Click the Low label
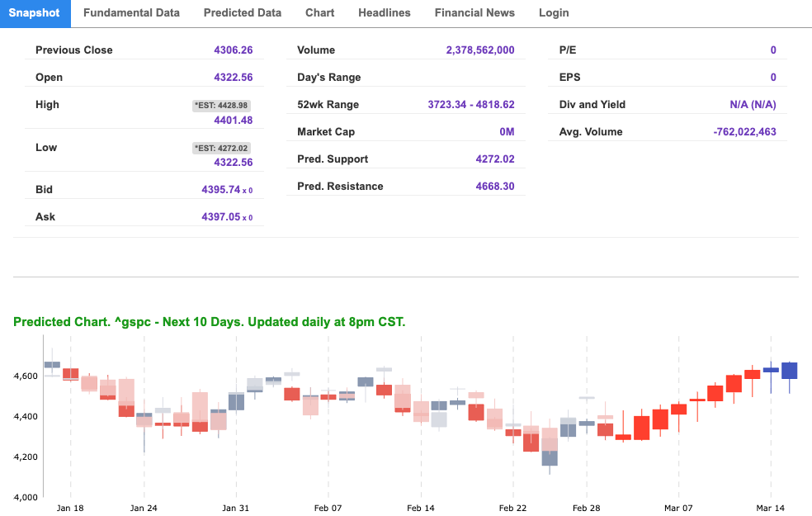 point(46,148)
